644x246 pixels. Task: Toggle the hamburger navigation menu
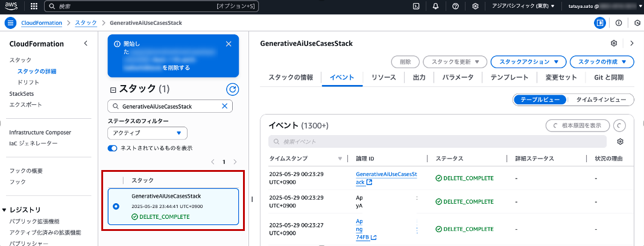coord(10,23)
